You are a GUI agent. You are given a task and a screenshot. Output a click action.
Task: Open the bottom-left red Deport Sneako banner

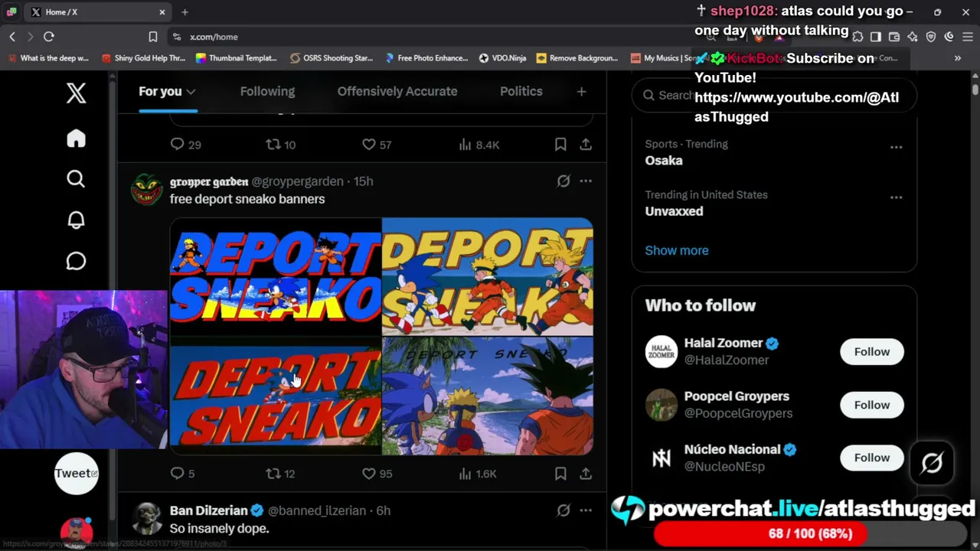point(276,396)
